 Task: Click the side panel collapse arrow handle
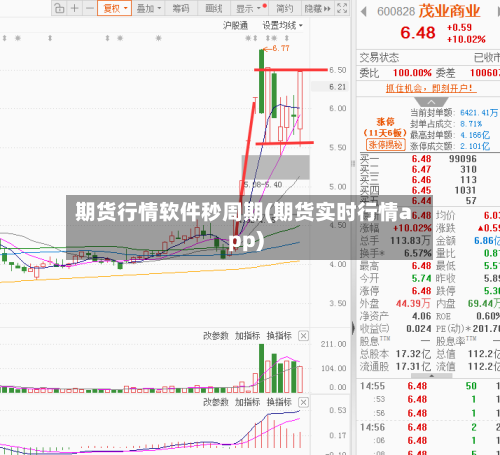(x=353, y=328)
